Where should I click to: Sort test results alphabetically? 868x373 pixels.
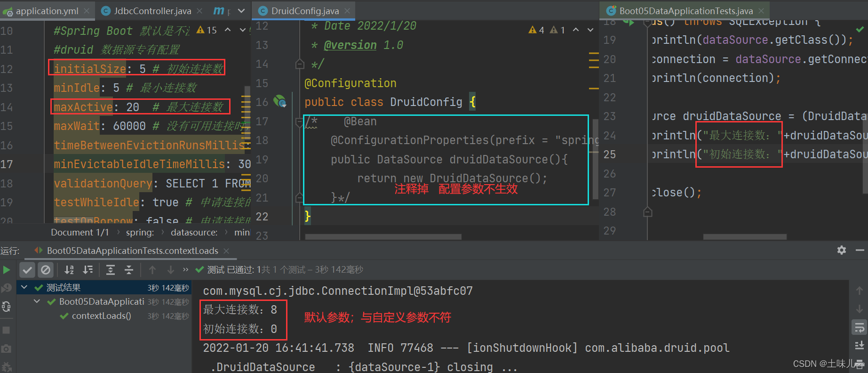click(69, 270)
